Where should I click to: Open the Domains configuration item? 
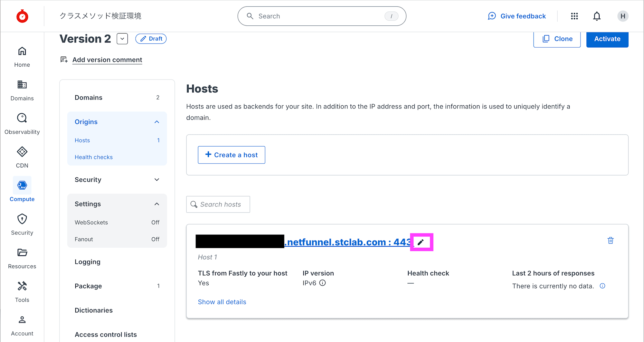pos(89,98)
